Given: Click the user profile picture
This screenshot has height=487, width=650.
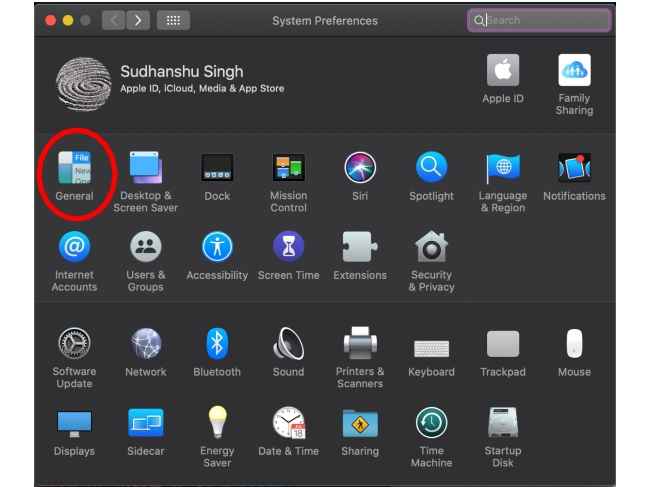Looking at the screenshot, I should pos(84,84).
